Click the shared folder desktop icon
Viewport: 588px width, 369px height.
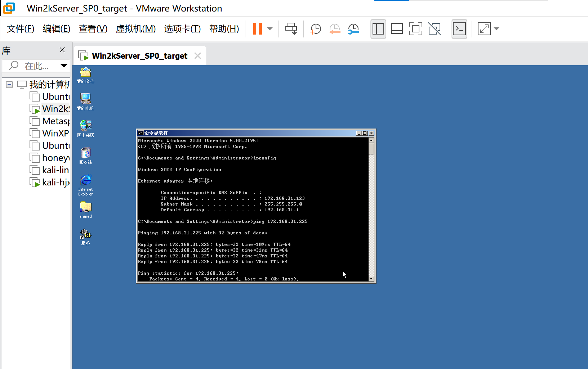85,210
